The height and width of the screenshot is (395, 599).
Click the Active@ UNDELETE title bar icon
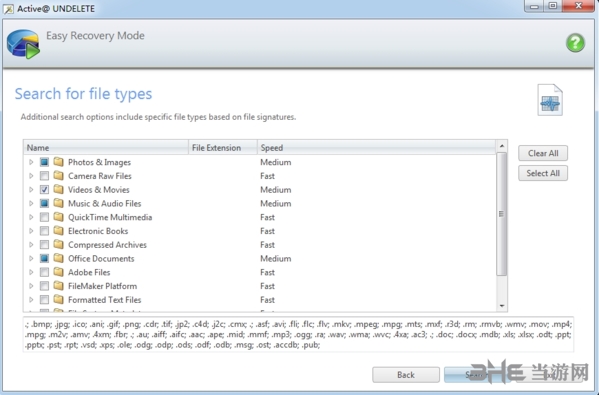tap(8, 8)
